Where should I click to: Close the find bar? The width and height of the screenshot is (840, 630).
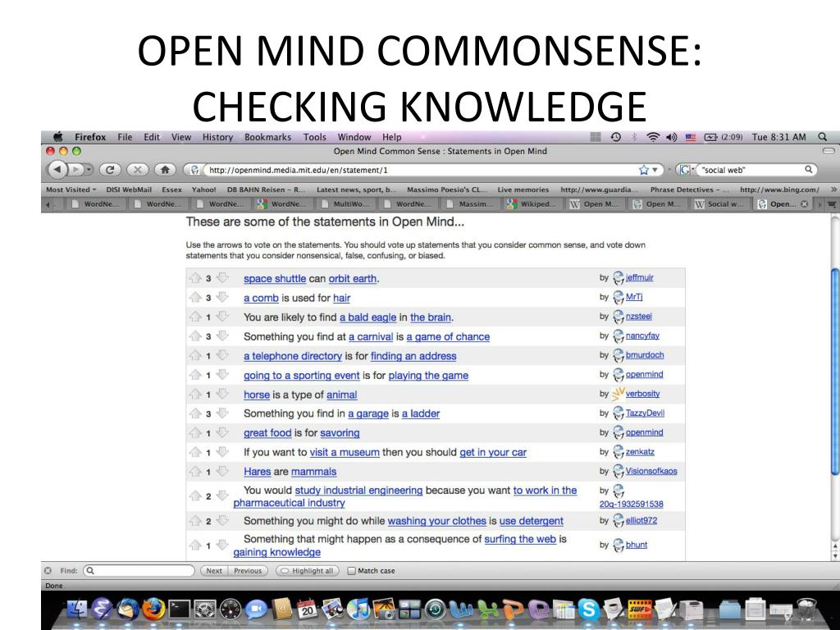click(x=48, y=571)
